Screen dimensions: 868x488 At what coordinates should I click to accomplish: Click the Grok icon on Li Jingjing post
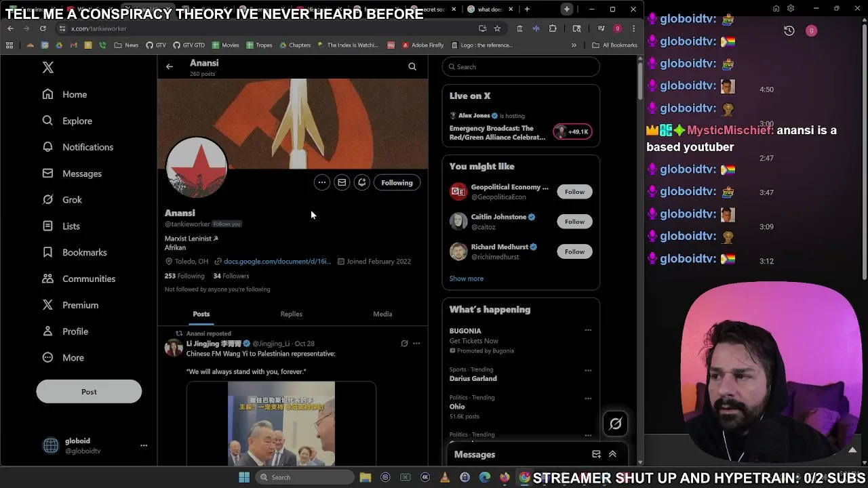click(404, 344)
